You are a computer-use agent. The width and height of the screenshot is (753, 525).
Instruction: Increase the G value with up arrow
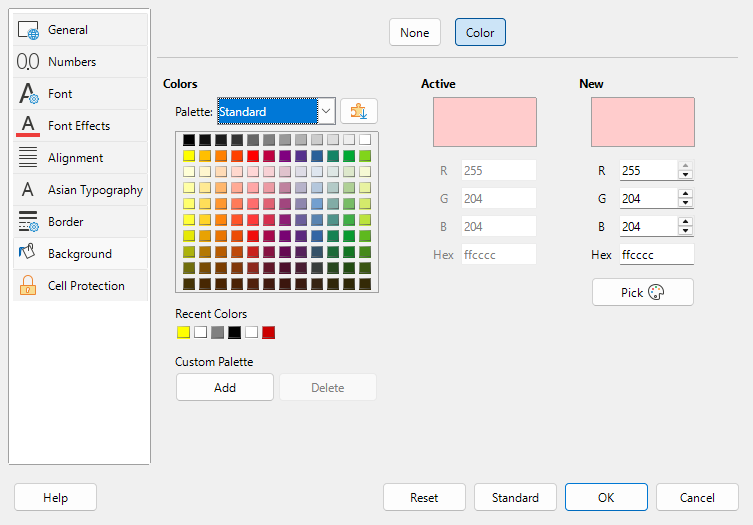686,193
